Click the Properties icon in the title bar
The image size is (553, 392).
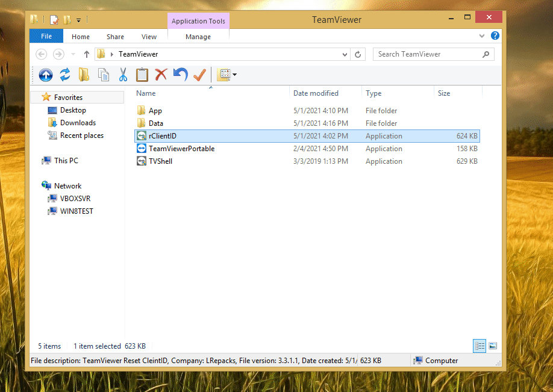pos(54,20)
